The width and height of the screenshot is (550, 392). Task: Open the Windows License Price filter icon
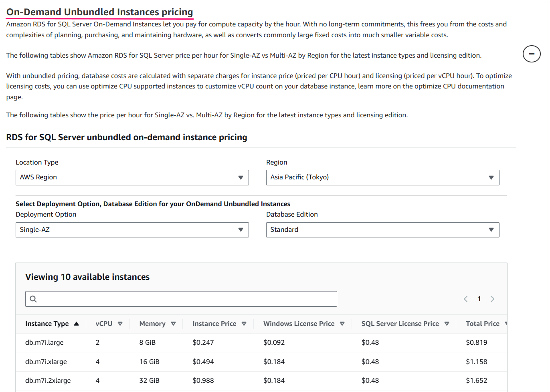342,324
